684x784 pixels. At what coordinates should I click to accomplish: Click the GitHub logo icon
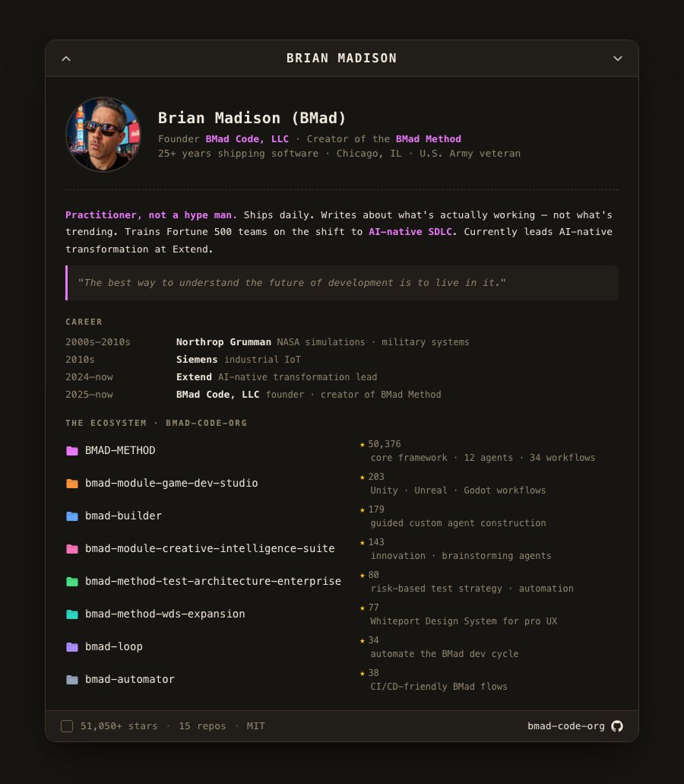[x=617, y=726]
